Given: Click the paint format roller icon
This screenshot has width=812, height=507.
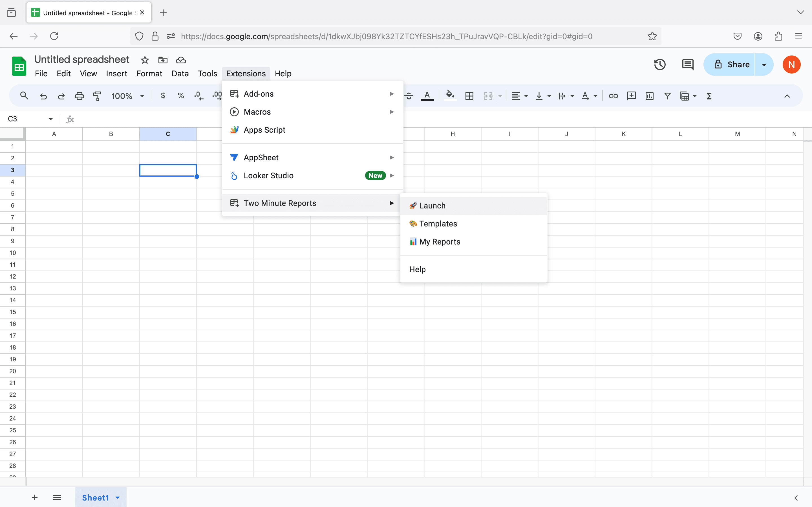Looking at the screenshot, I should [97, 96].
